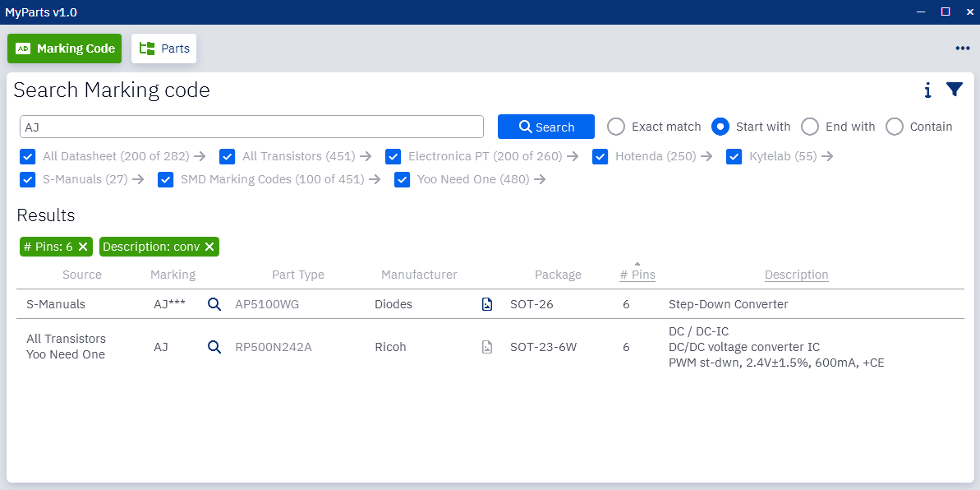The height and width of the screenshot is (490, 980).
Task: Select the Contain radio option
Action: click(x=895, y=127)
